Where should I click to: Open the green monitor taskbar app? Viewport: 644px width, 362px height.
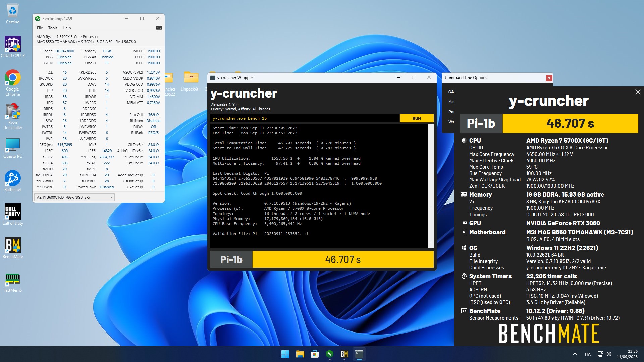tap(329, 354)
